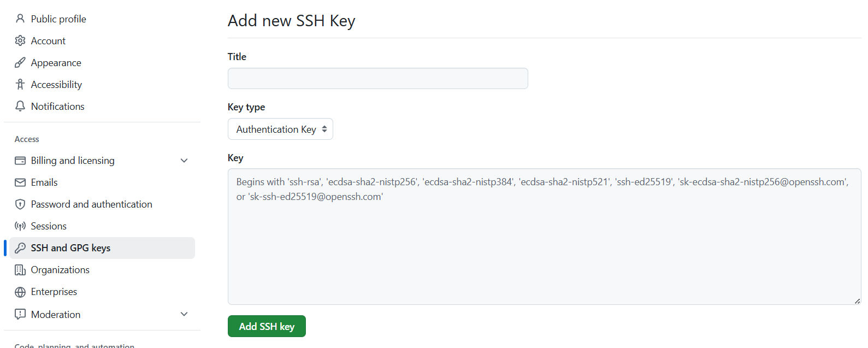Navigate to Public profile settings

pos(58,18)
